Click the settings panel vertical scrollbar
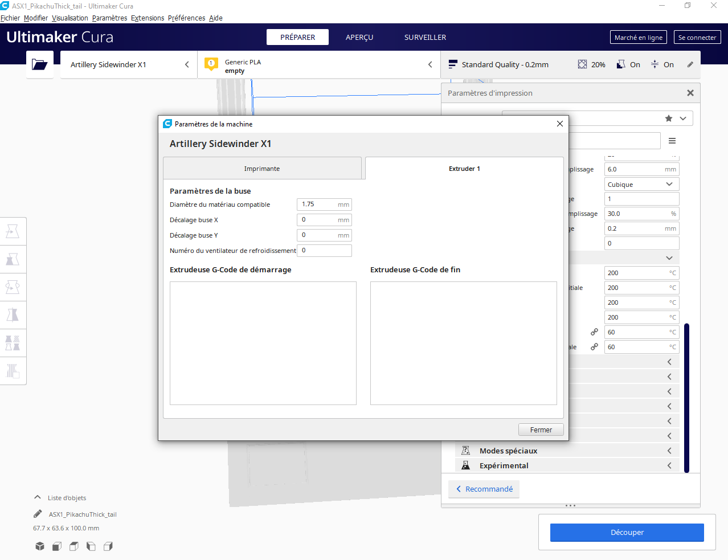The height and width of the screenshot is (560, 728). pos(686,398)
